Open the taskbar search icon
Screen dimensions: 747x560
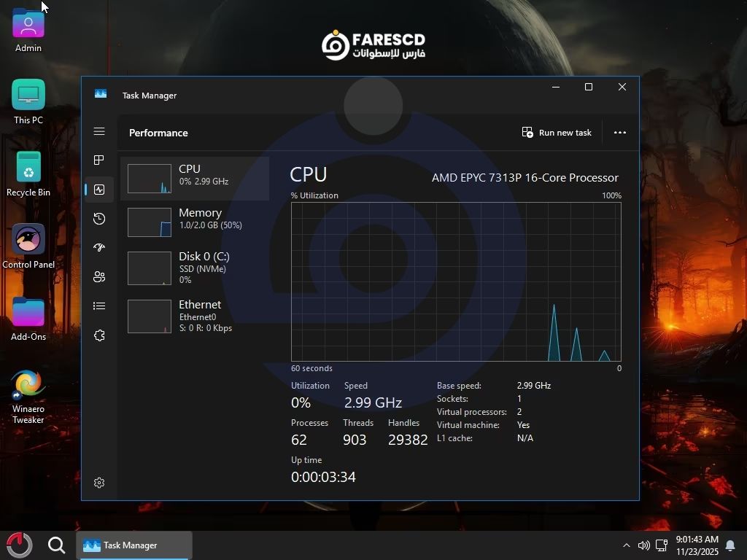coord(56,545)
